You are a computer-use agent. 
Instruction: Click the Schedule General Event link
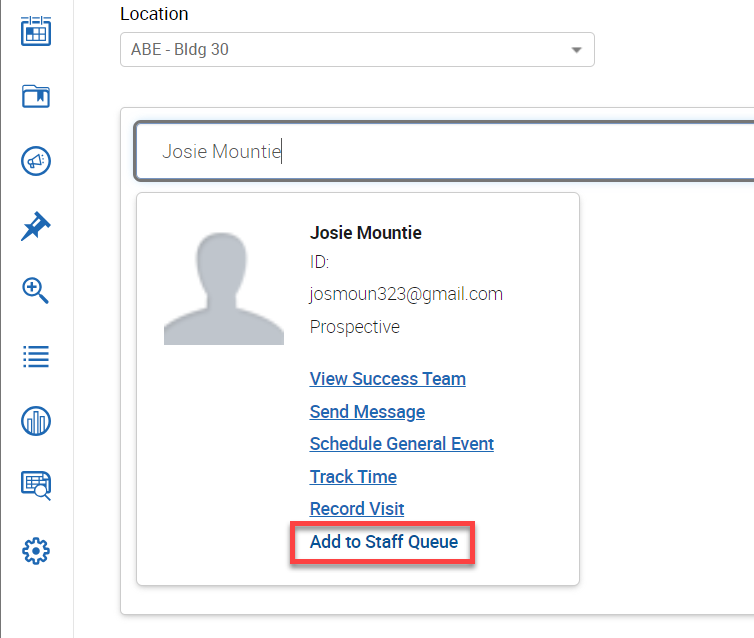pos(402,444)
